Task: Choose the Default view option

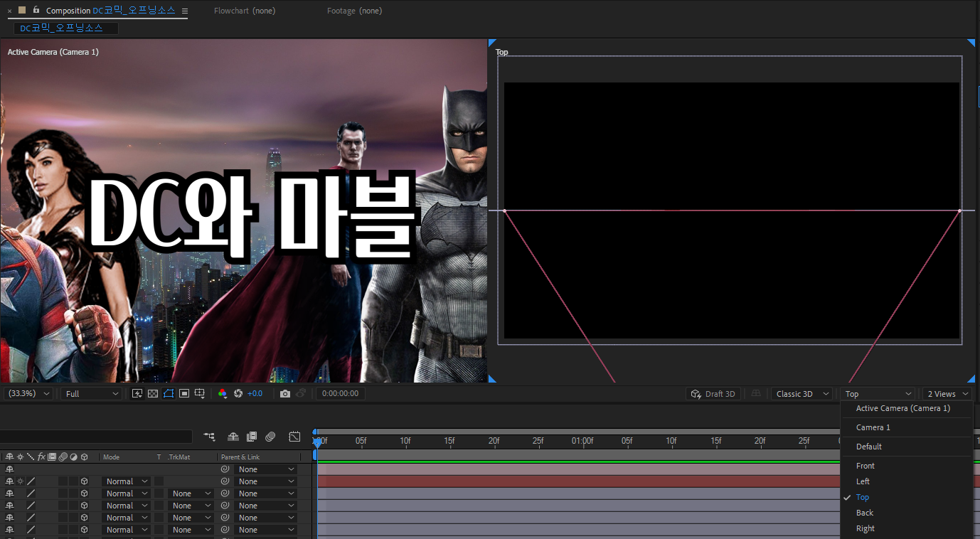Action: (868, 447)
